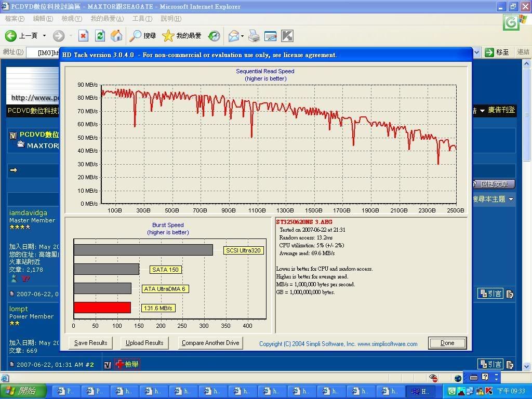Switch to the H.. HD Tach taskbar button

tap(420, 391)
